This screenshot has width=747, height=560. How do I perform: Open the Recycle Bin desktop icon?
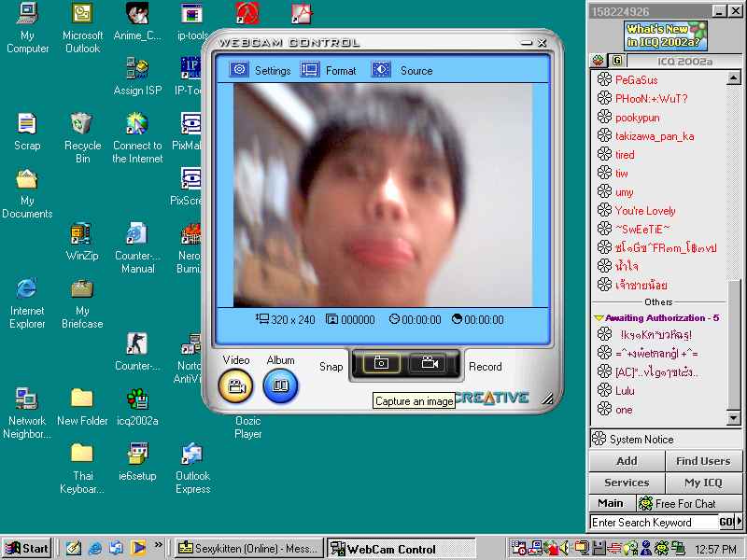click(x=82, y=124)
